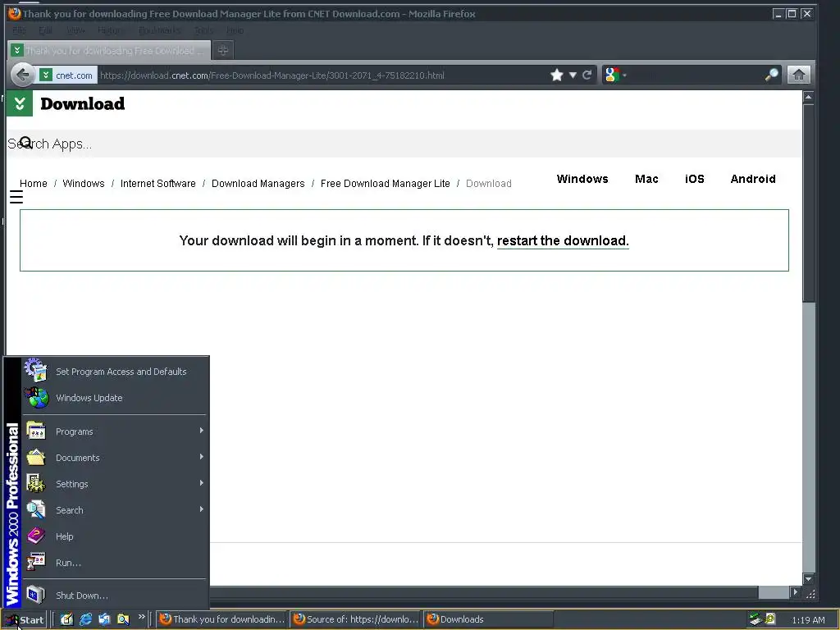The height and width of the screenshot is (630, 840).
Task: Open Set Program Access and Defaults
Action: pos(115,372)
